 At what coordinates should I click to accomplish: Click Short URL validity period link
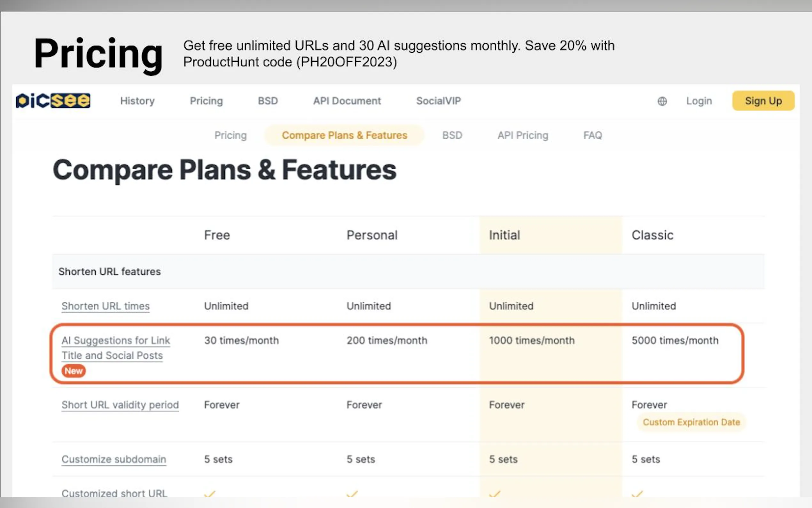pos(120,405)
